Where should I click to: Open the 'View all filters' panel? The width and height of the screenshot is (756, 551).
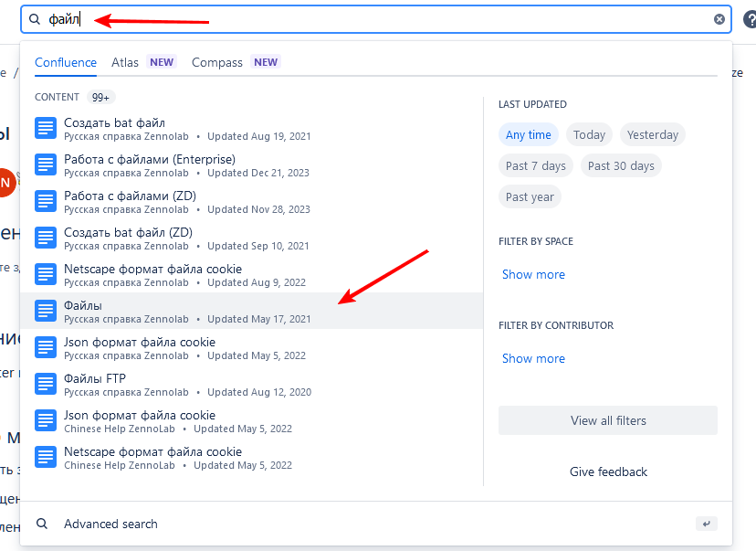pyautogui.click(x=608, y=420)
